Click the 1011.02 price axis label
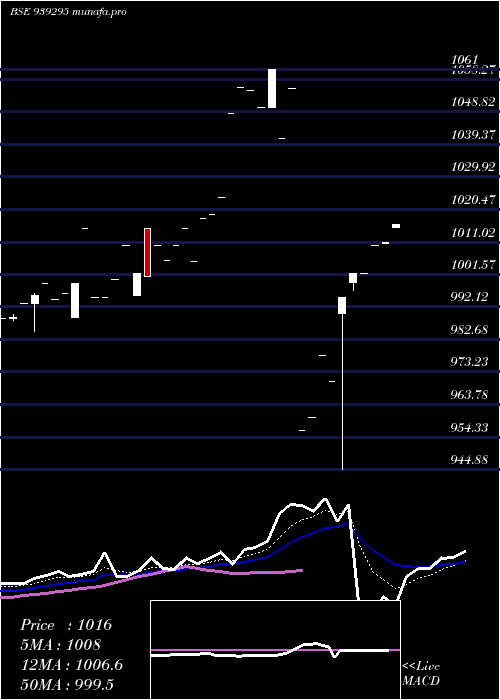 tap(473, 233)
